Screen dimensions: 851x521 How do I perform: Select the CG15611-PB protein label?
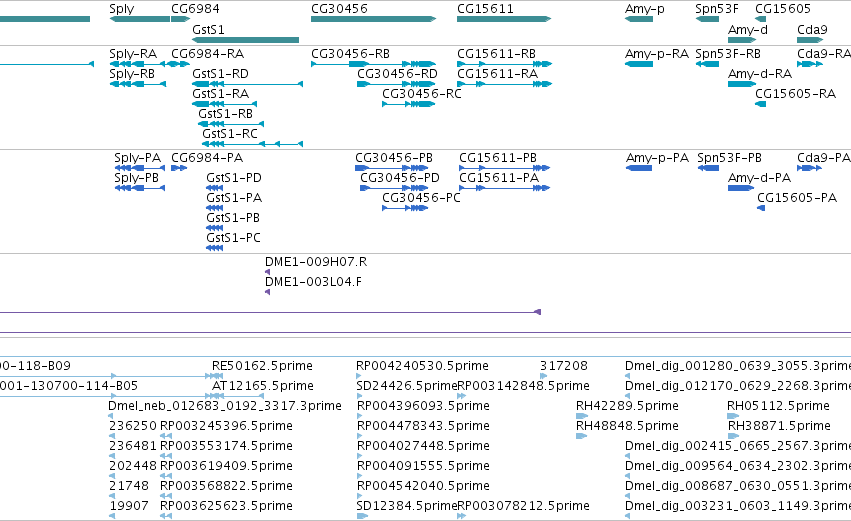[x=498, y=158]
